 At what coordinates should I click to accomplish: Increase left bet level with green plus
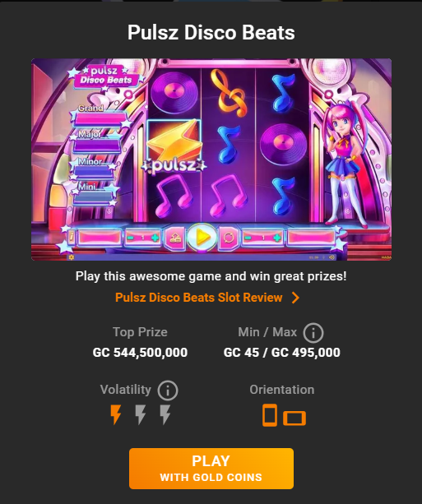[x=155, y=238]
